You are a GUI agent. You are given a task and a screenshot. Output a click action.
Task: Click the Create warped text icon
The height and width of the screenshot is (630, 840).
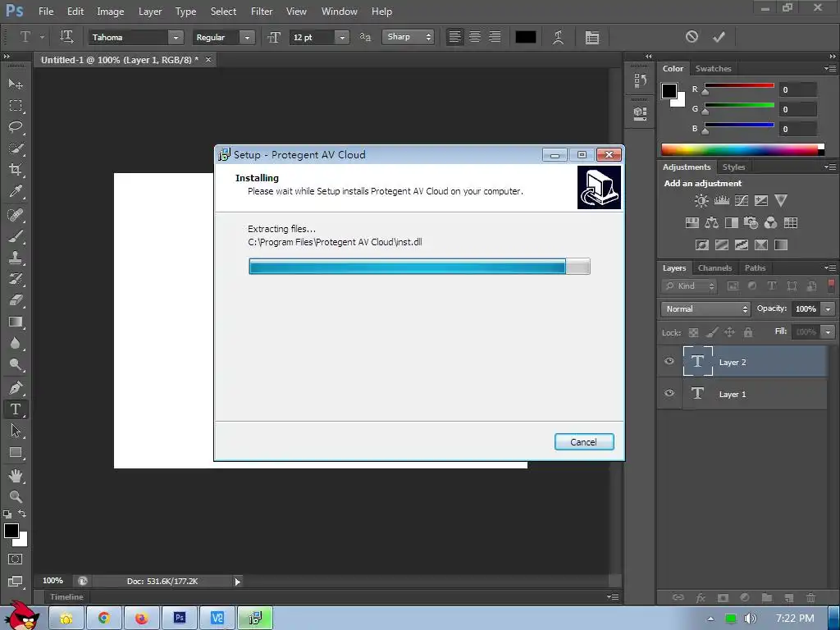tap(558, 37)
